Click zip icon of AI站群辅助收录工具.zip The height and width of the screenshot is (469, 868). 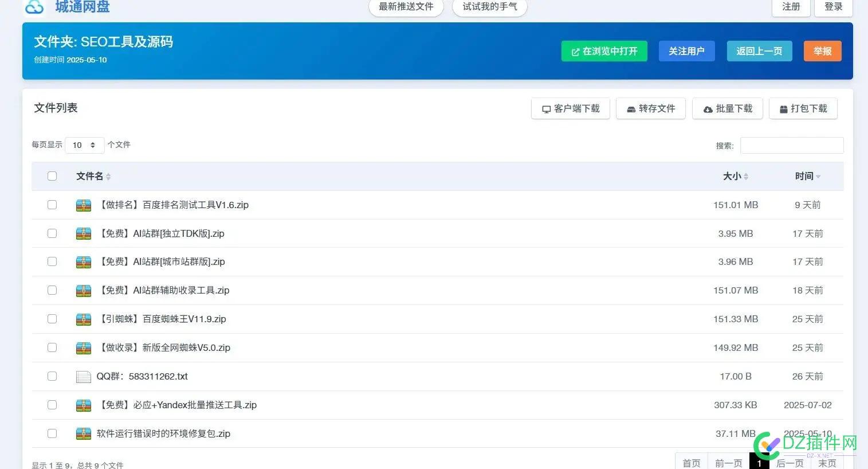(x=84, y=291)
